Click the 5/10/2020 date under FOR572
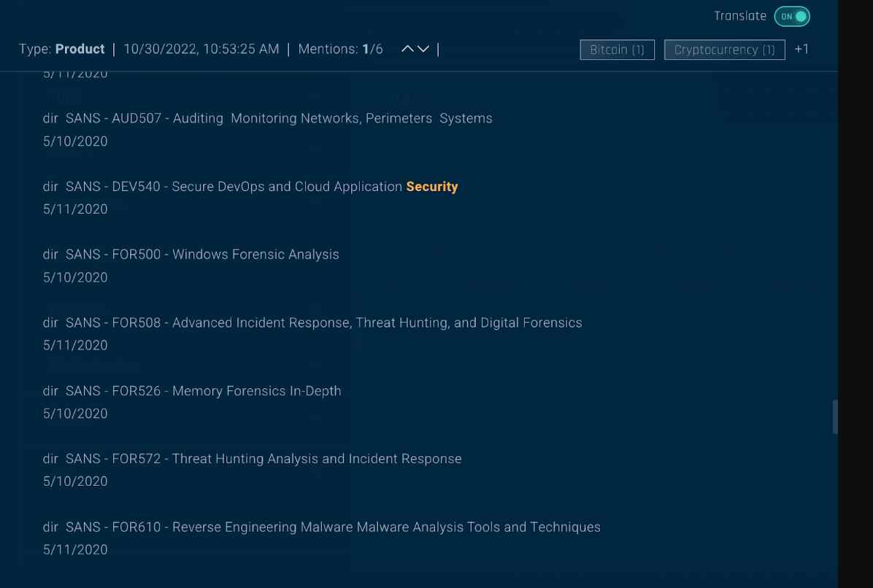 point(75,481)
